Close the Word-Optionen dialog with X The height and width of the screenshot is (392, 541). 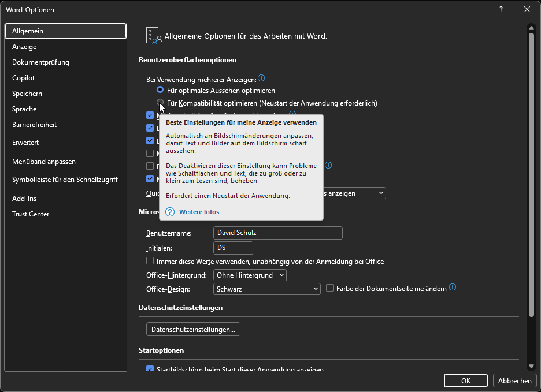point(527,9)
